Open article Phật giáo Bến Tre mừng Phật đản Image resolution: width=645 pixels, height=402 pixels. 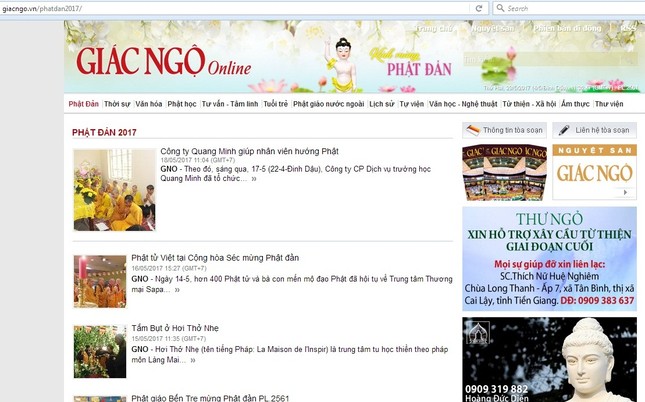[x=210, y=398]
